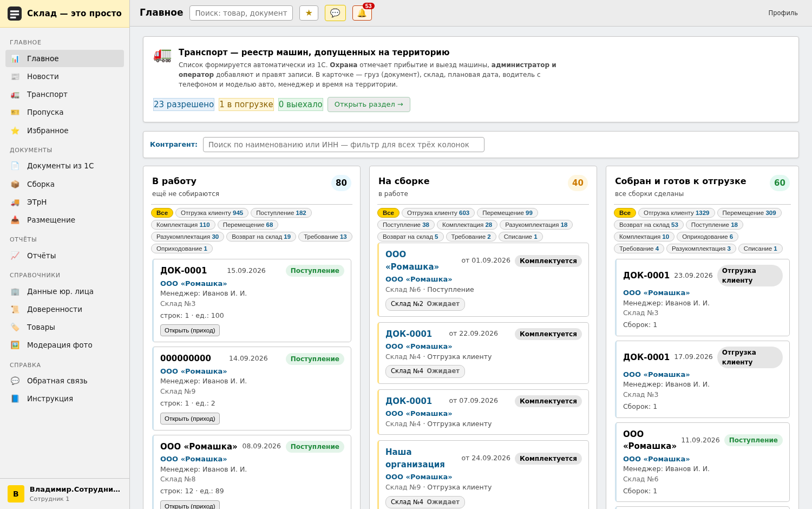
Task: Open notifications bell with 53 badge
Action: (x=362, y=13)
